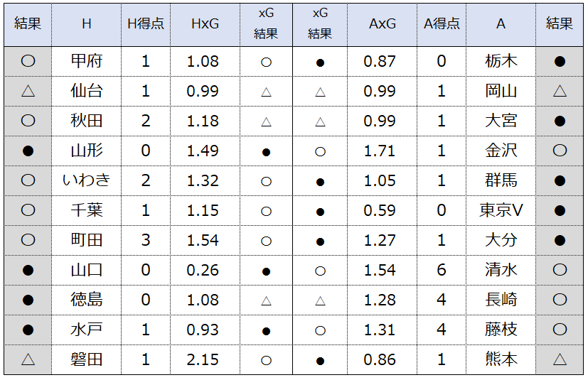Select the HxG column header

point(205,24)
